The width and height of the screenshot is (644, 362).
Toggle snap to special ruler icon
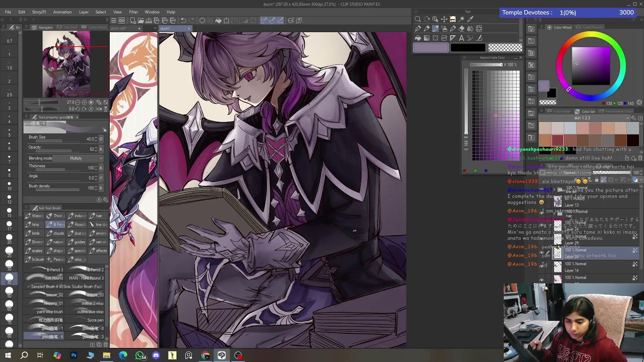272,21
